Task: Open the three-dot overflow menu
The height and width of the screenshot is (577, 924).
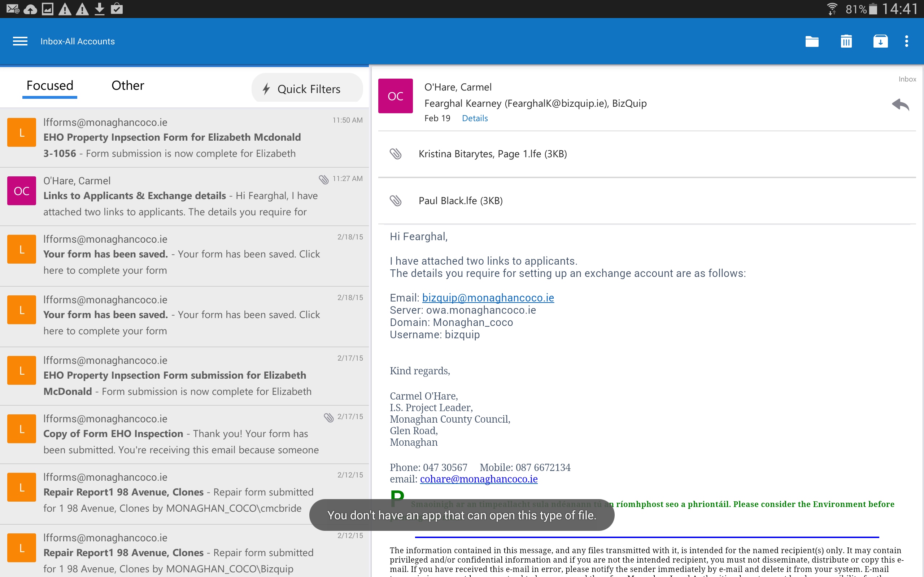Action: 906,41
